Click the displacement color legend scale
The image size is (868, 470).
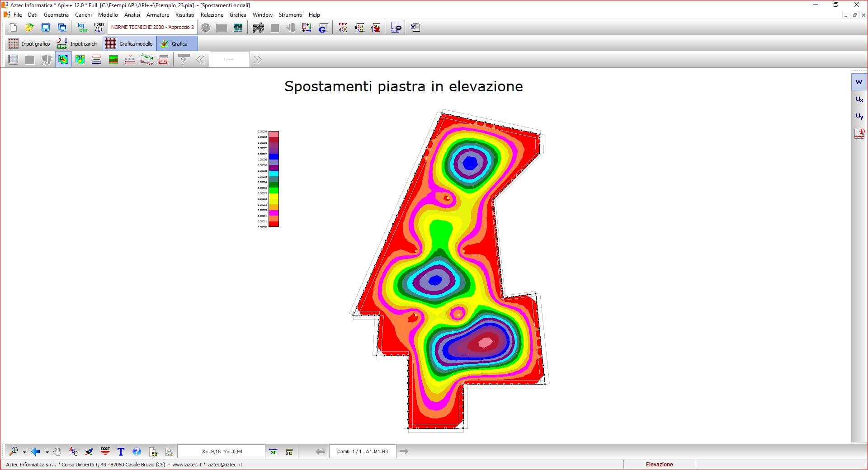point(274,179)
